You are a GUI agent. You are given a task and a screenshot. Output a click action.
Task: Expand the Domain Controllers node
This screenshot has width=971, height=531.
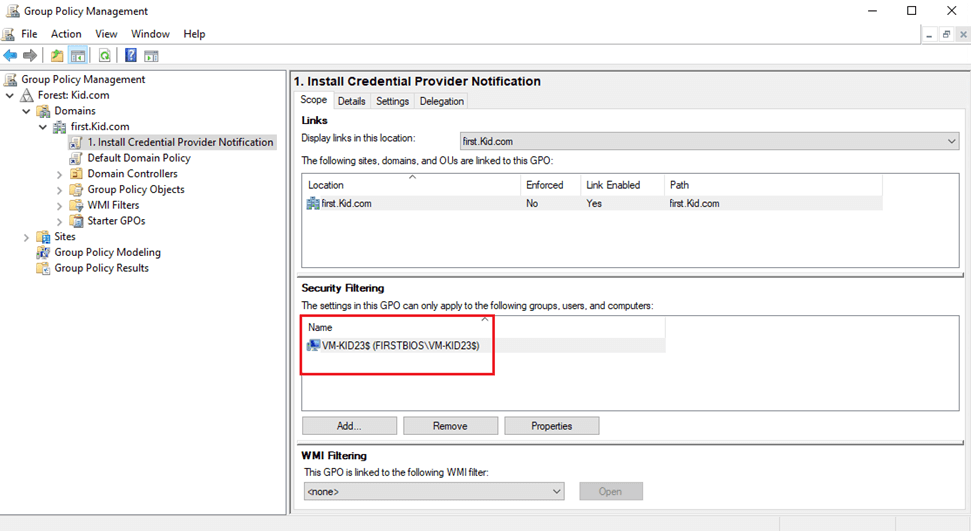click(x=59, y=175)
